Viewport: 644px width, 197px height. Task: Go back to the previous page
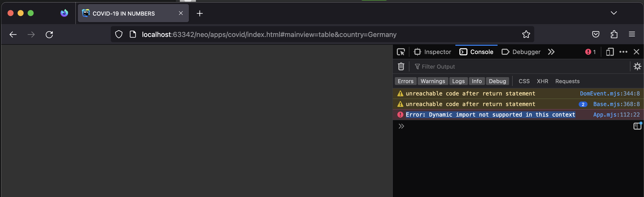coord(13,34)
